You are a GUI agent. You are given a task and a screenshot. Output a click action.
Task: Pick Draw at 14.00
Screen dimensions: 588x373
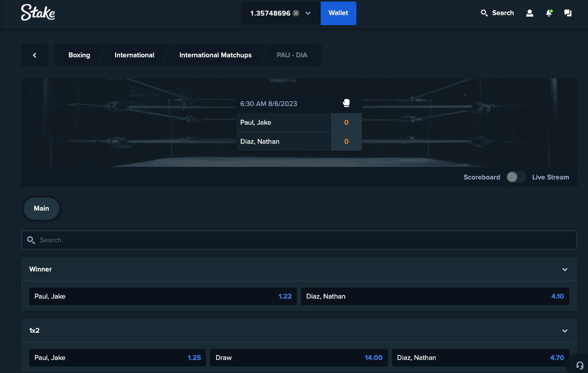click(x=299, y=357)
